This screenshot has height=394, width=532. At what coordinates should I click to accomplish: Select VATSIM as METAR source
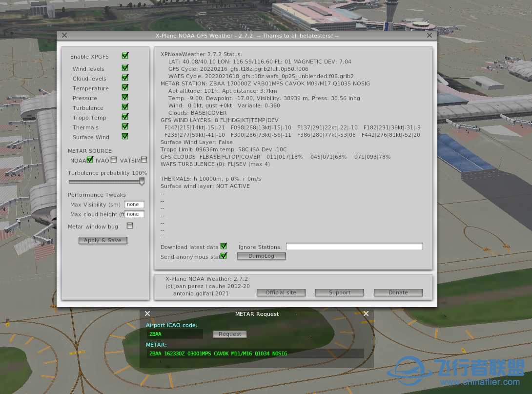tap(144, 160)
